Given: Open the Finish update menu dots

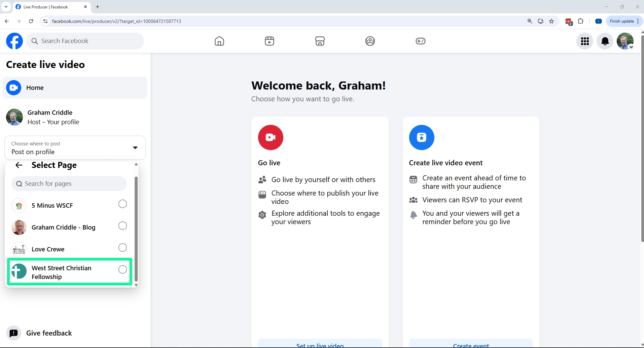Looking at the screenshot, I should 638,21.
